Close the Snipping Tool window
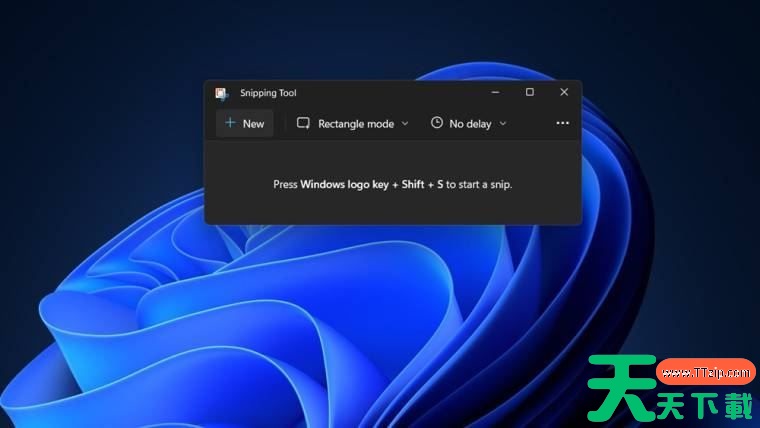This screenshot has height=428, width=760. 564,92
